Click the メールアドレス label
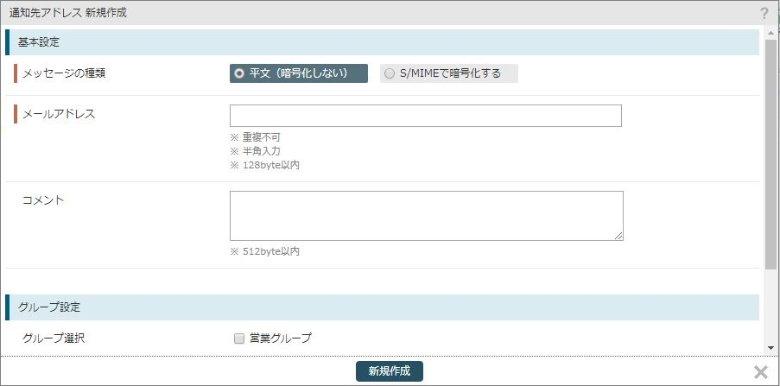The height and width of the screenshot is (386, 780). click(58, 114)
